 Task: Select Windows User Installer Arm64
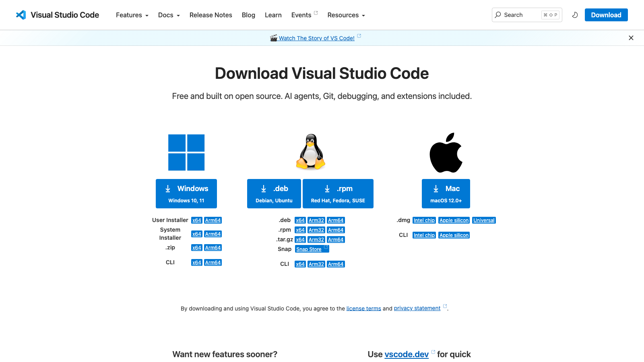[213, 220]
